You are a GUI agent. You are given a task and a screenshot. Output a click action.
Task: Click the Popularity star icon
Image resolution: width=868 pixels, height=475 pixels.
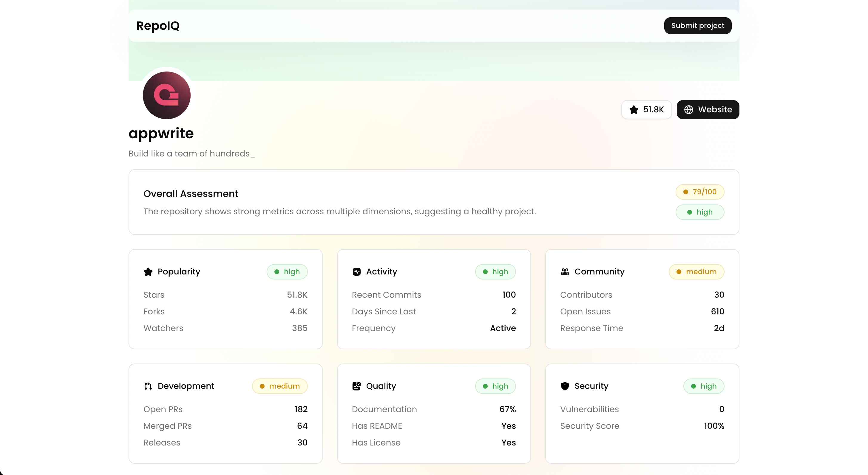[x=148, y=272]
